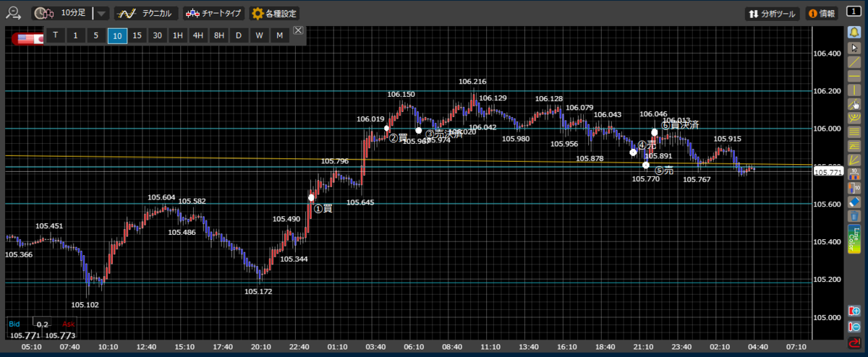
Task: Click the eraser tool icon
Action: coord(855,201)
